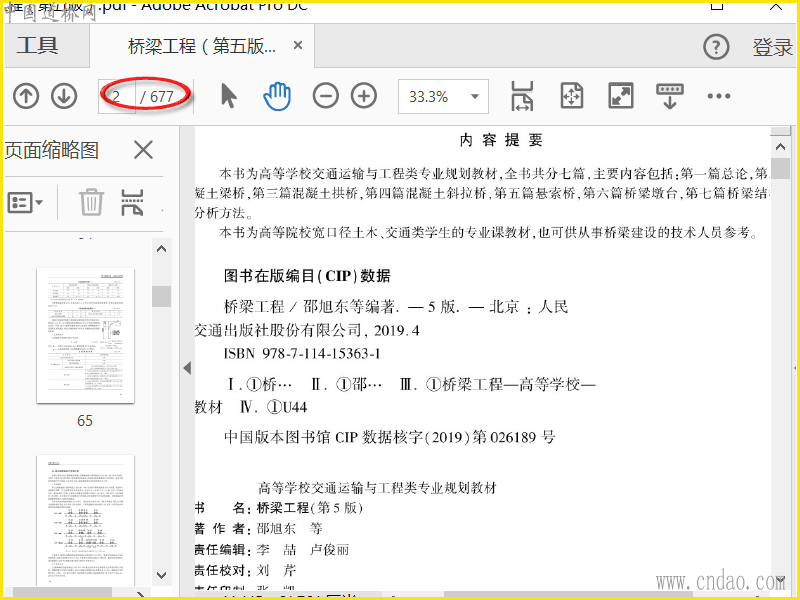Switch to the 桥梁工程（第五版 document tab
The image size is (800, 600).
tap(202, 46)
